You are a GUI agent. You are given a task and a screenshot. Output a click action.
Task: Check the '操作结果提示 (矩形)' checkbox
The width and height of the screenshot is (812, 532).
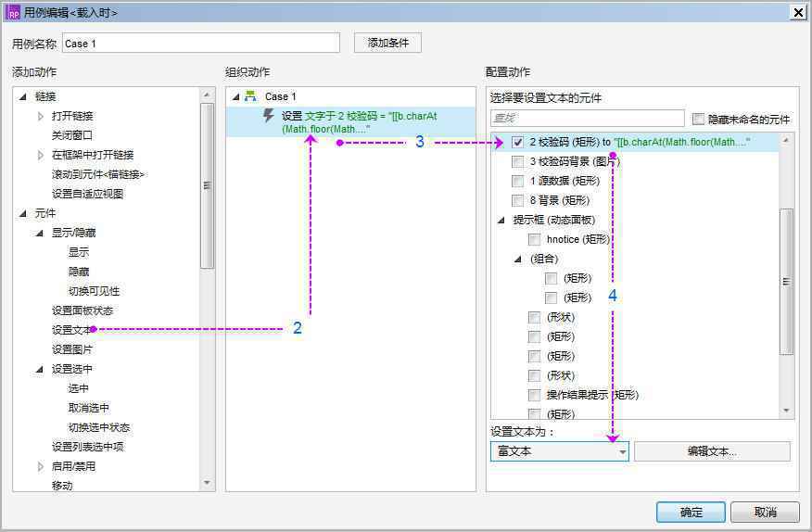534,395
